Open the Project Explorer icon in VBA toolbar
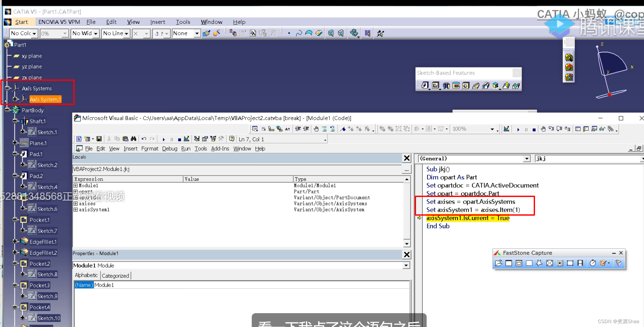The width and height of the screenshot is (644, 327). coord(197,139)
